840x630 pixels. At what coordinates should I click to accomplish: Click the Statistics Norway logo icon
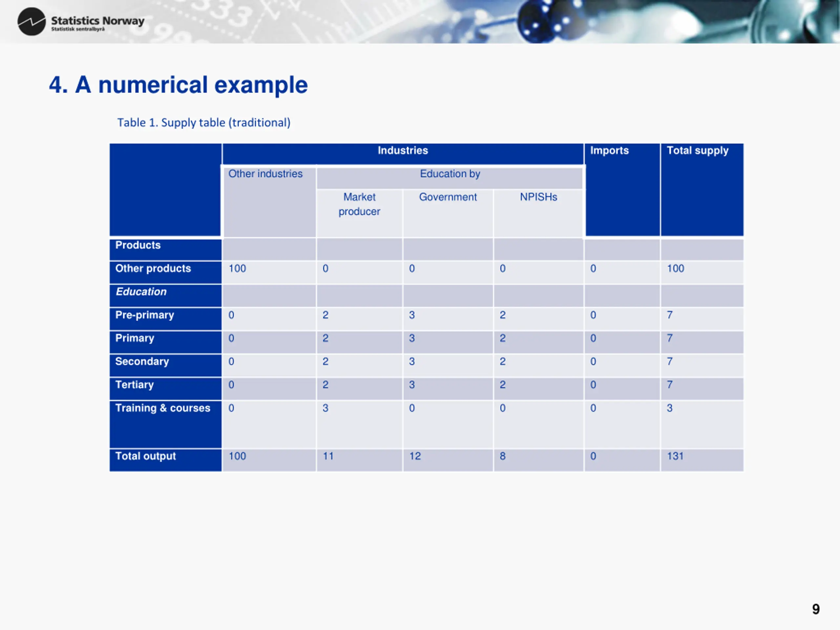31,22
